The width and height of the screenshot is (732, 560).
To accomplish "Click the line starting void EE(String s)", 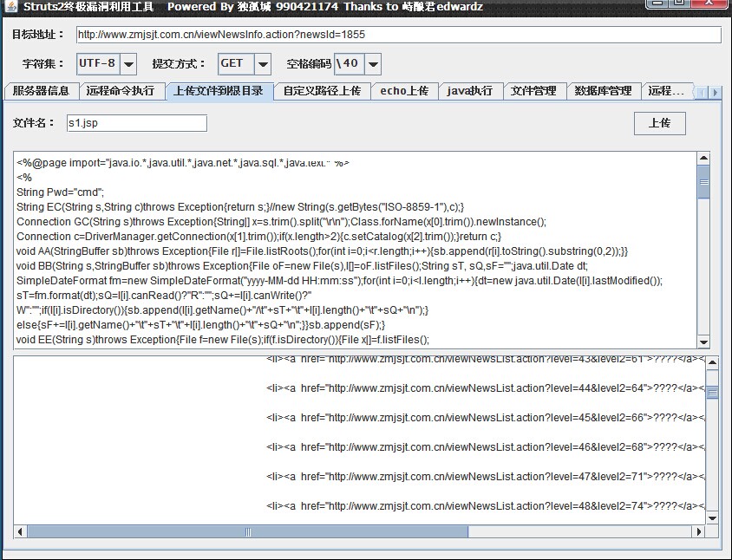I will coord(223,340).
